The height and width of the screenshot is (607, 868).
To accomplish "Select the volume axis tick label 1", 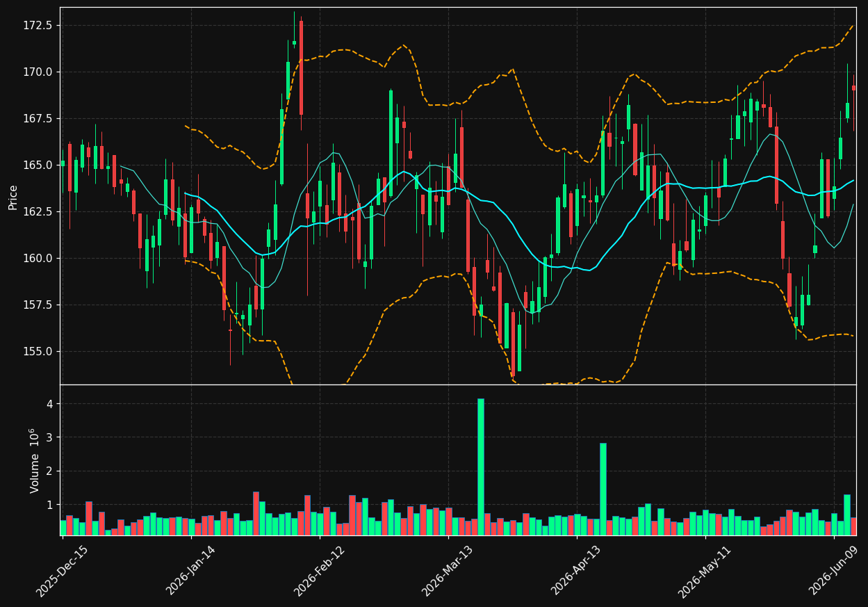I will pyautogui.click(x=49, y=505).
